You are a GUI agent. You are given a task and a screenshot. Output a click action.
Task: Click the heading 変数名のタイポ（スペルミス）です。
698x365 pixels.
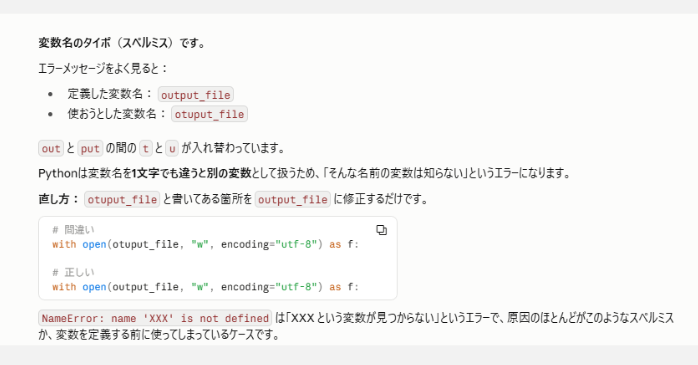(x=122, y=43)
